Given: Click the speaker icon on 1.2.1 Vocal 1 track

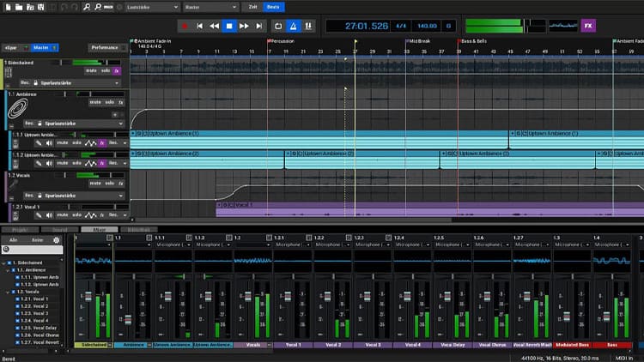Looking at the screenshot, I should [49, 215].
